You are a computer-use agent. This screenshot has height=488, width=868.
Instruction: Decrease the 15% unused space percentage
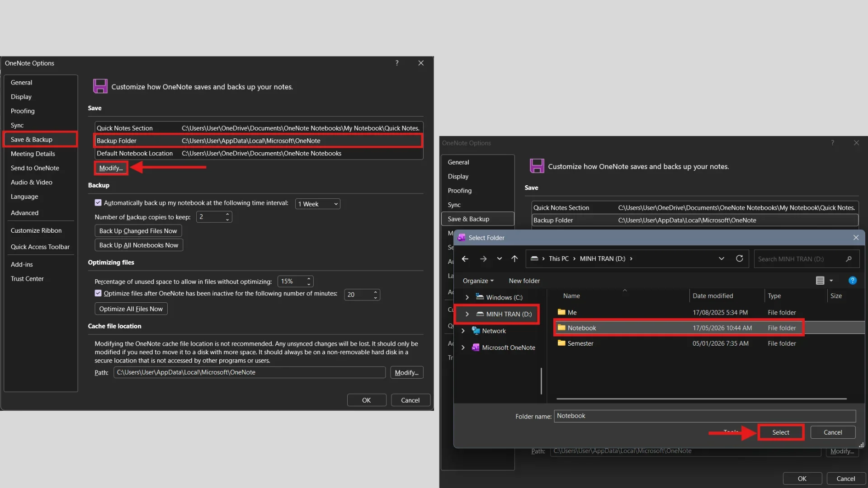(309, 284)
